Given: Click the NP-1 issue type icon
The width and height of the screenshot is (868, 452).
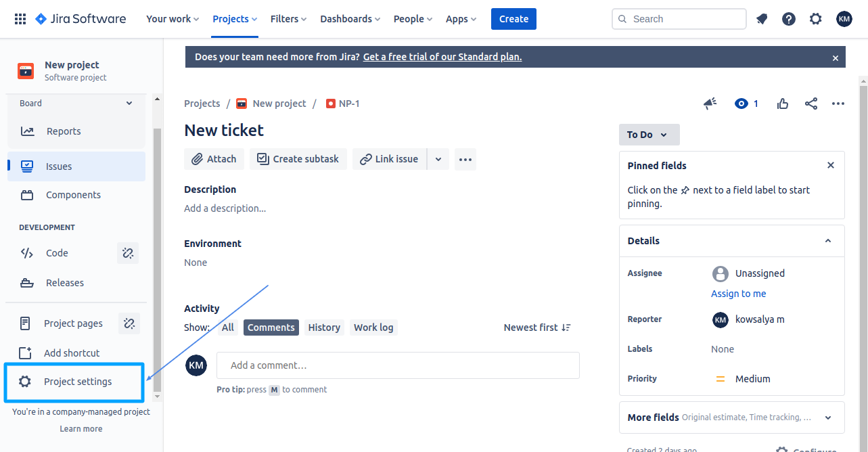Looking at the screenshot, I should point(331,104).
